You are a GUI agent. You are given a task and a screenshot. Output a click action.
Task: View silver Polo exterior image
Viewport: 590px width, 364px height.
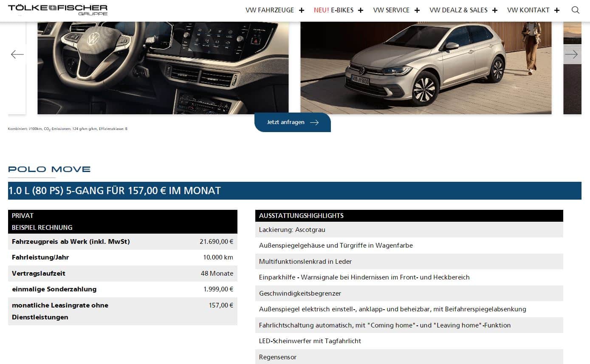click(426, 68)
